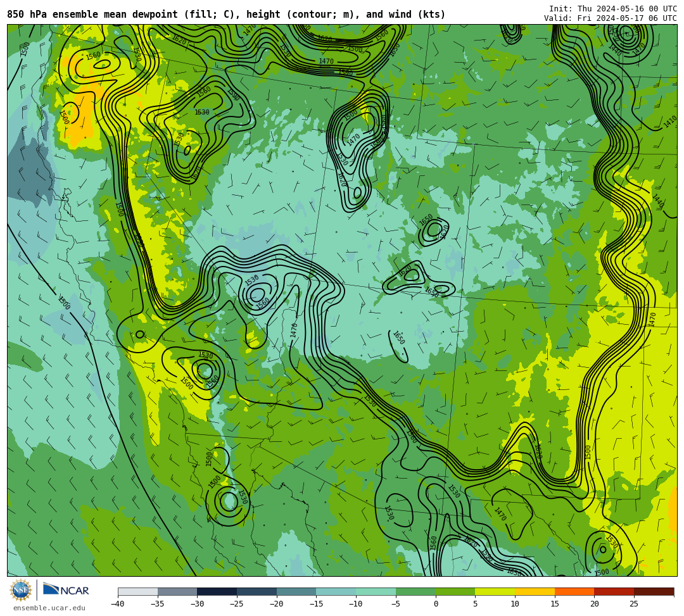Click the -40 colorbar tick label
Viewport: 684px width, 616px height.
[118, 604]
